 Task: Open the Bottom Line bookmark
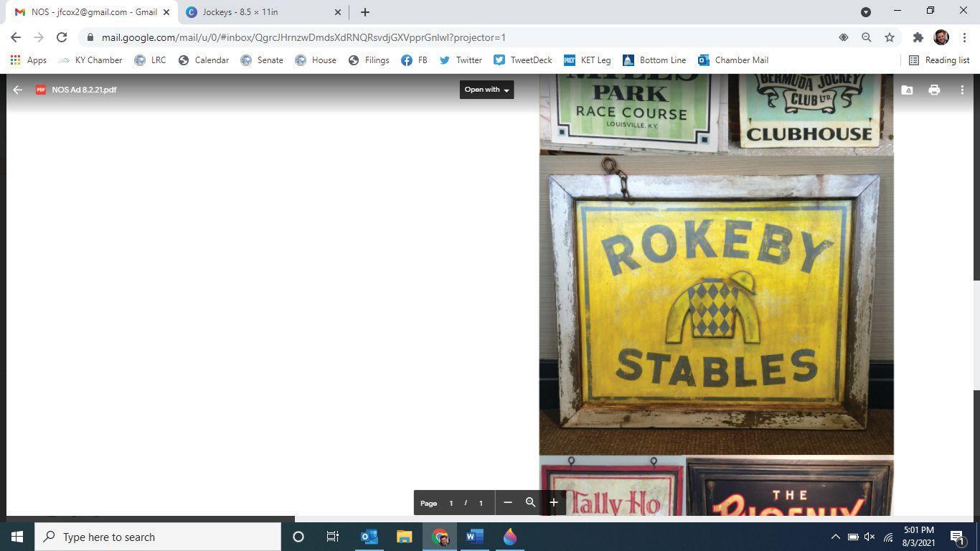654,60
